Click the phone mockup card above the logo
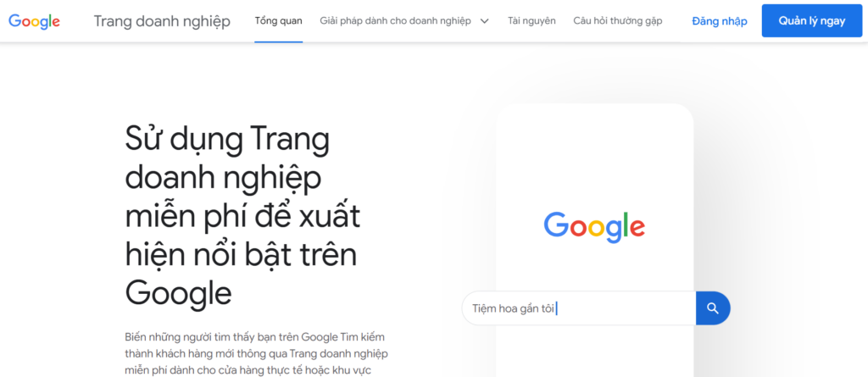 click(x=594, y=155)
